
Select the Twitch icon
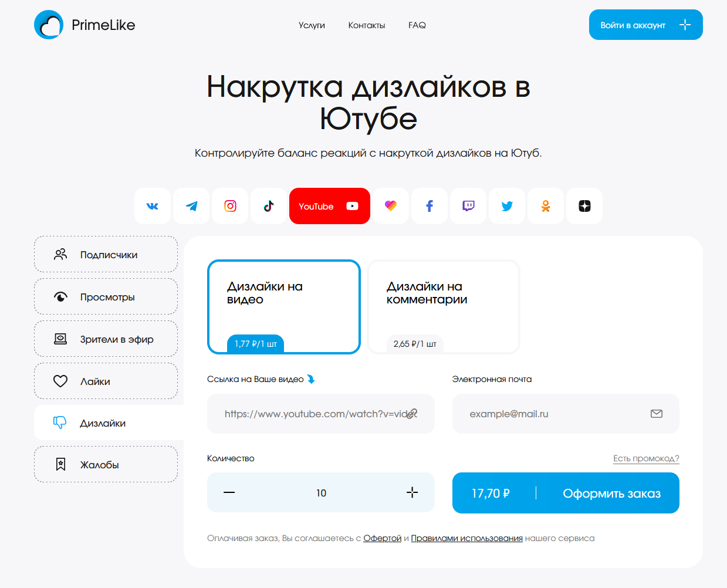pyautogui.click(x=468, y=206)
